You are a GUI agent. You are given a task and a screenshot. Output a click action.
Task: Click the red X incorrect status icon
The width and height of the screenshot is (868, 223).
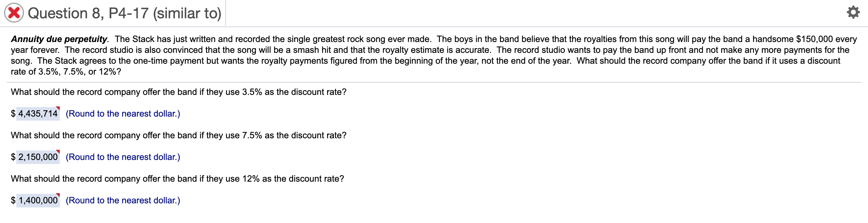14,13
